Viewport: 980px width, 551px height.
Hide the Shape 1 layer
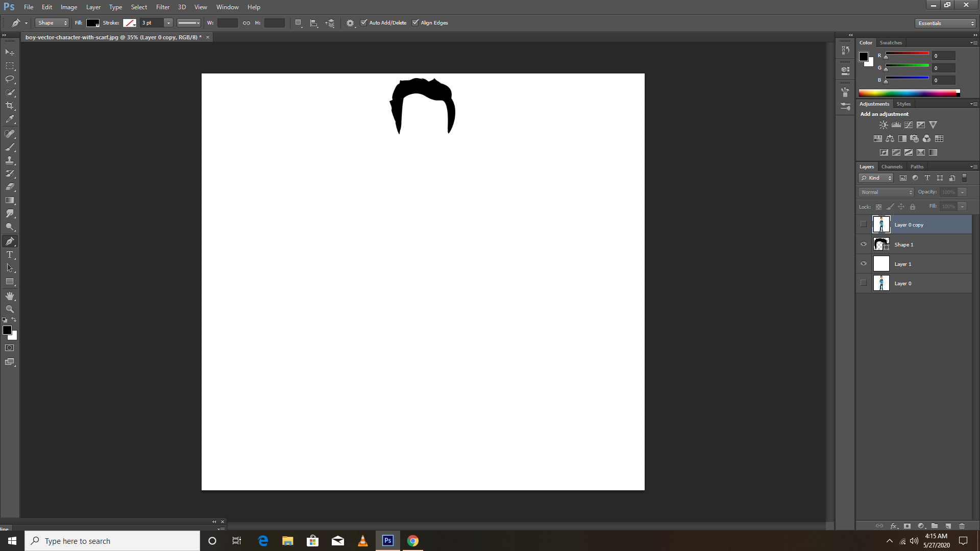pos(864,244)
